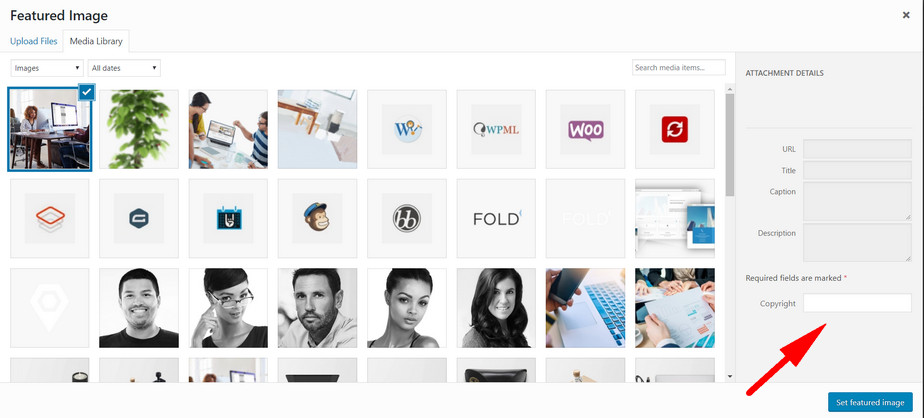This screenshot has width=924, height=418.
Task: Click the scrollbar down arrow
Action: tap(730, 376)
